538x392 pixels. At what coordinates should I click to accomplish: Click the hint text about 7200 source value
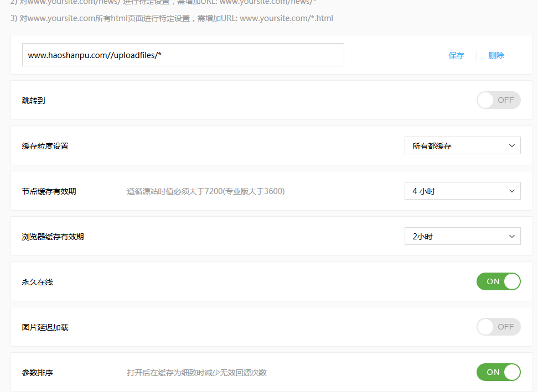[x=205, y=191]
